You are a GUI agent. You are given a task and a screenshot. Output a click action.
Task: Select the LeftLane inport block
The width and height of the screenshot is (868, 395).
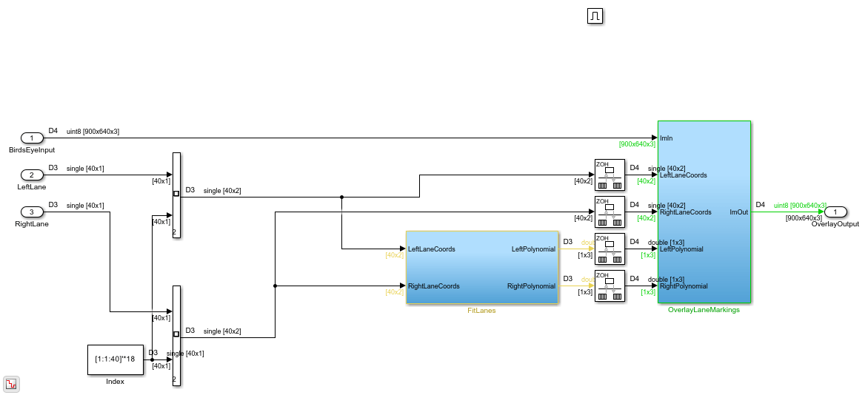coord(32,175)
